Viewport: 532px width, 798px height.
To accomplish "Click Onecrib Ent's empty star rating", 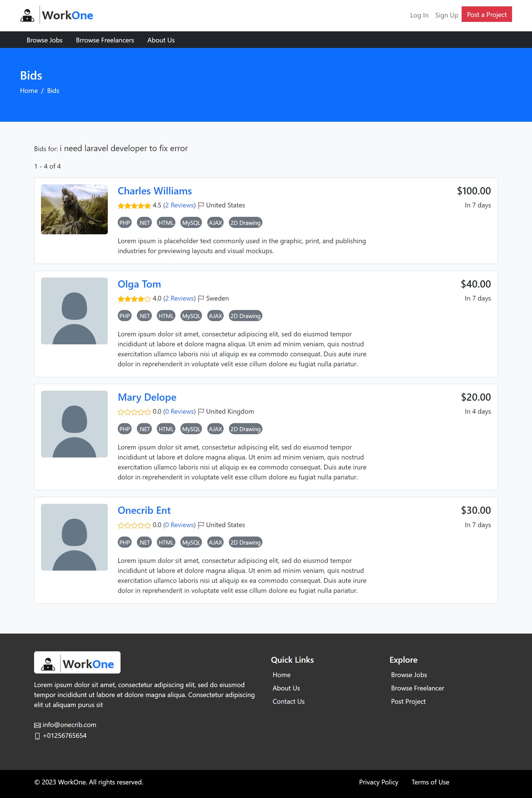I will tap(134, 525).
